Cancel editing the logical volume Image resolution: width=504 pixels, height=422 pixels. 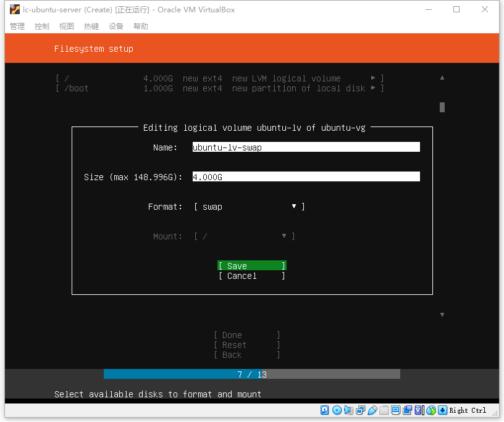(252, 276)
